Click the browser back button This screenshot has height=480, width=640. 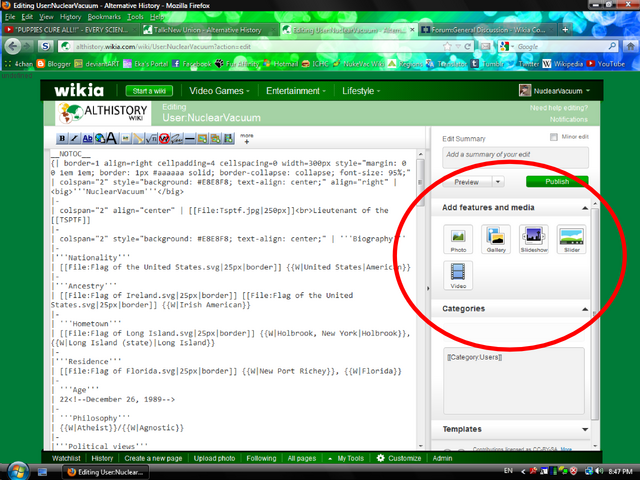13,47
